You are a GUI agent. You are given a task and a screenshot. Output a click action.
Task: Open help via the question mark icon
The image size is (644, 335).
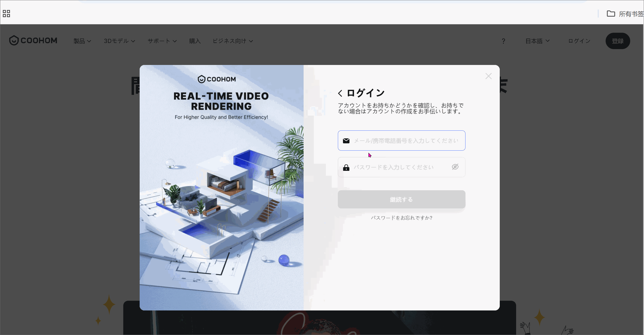[x=503, y=41]
